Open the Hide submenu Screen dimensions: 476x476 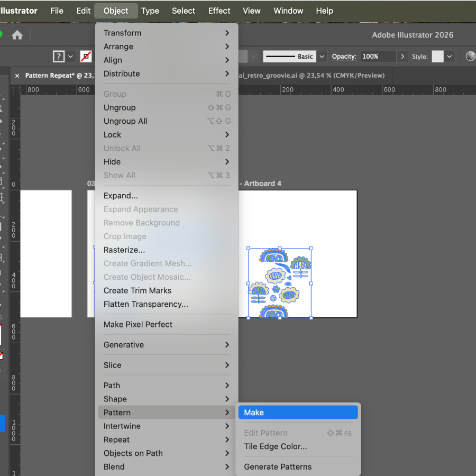(167, 162)
